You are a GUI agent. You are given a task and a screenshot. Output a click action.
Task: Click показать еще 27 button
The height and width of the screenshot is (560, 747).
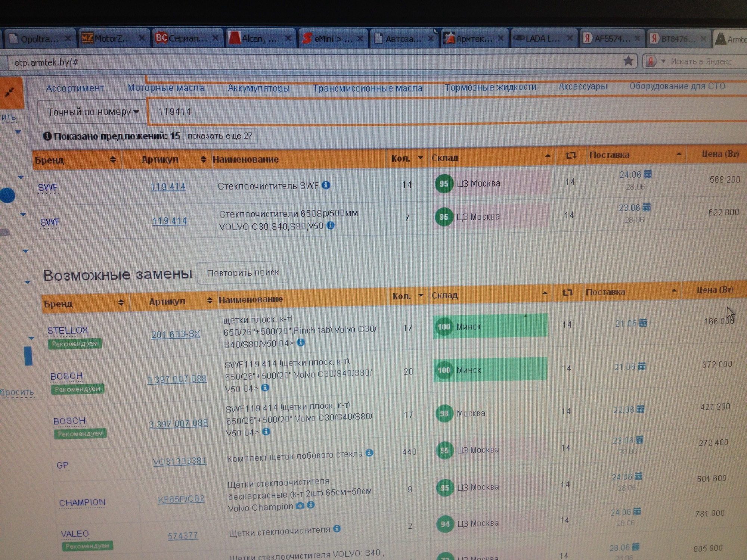[x=220, y=136]
